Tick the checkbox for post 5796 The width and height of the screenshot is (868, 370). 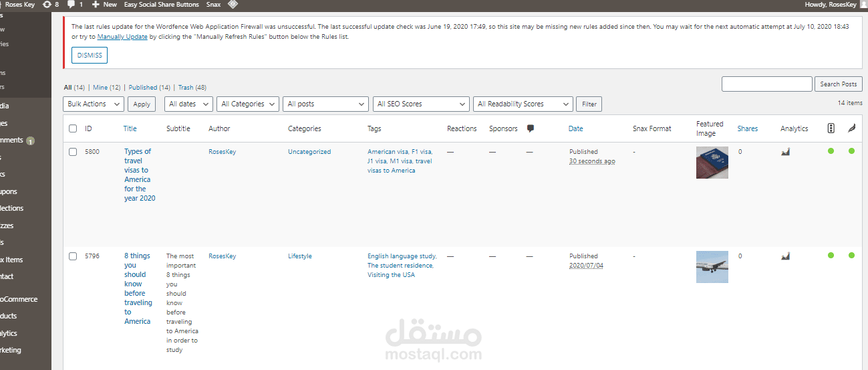point(73,256)
